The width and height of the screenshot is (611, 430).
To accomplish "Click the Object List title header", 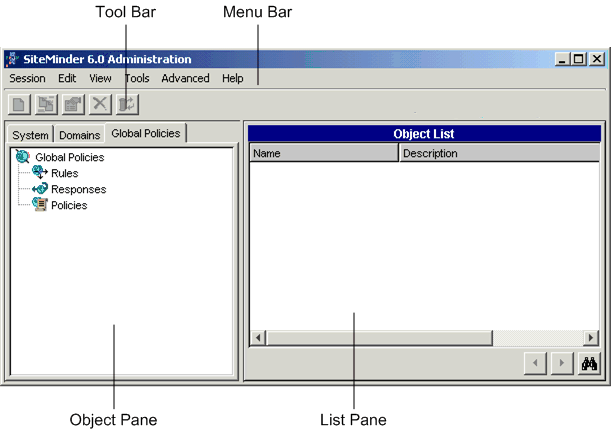I will 424,134.
